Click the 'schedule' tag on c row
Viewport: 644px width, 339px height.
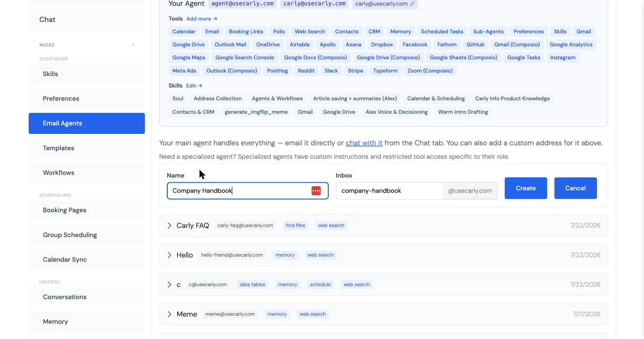coord(320,285)
